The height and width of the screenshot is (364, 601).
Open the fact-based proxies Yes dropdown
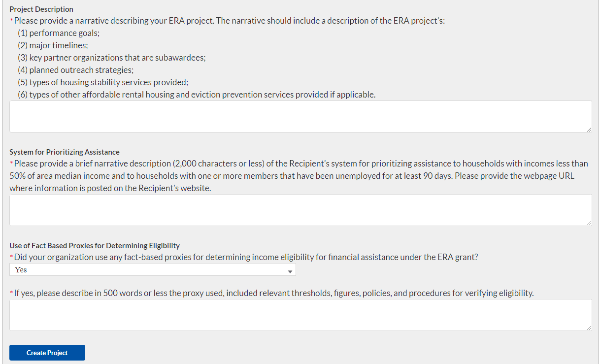click(152, 270)
